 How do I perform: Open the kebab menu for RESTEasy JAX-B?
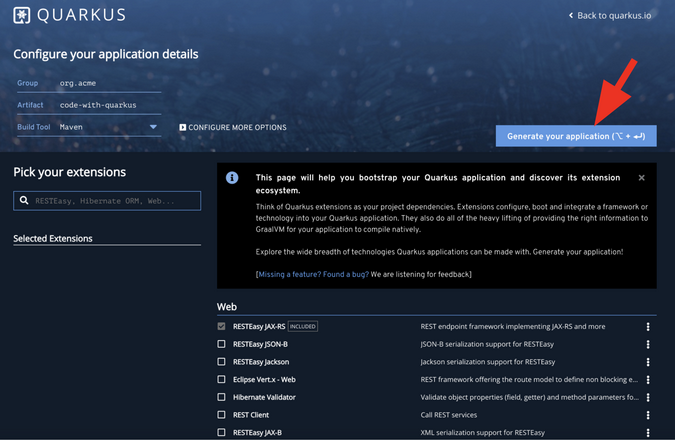[648, 433]
